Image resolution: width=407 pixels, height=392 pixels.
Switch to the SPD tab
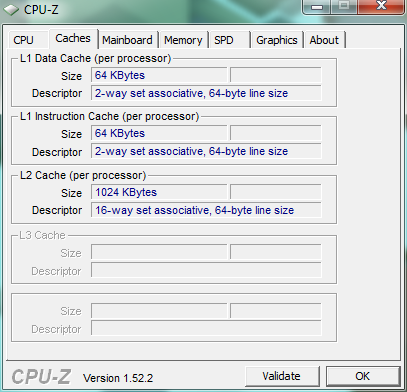230,40
